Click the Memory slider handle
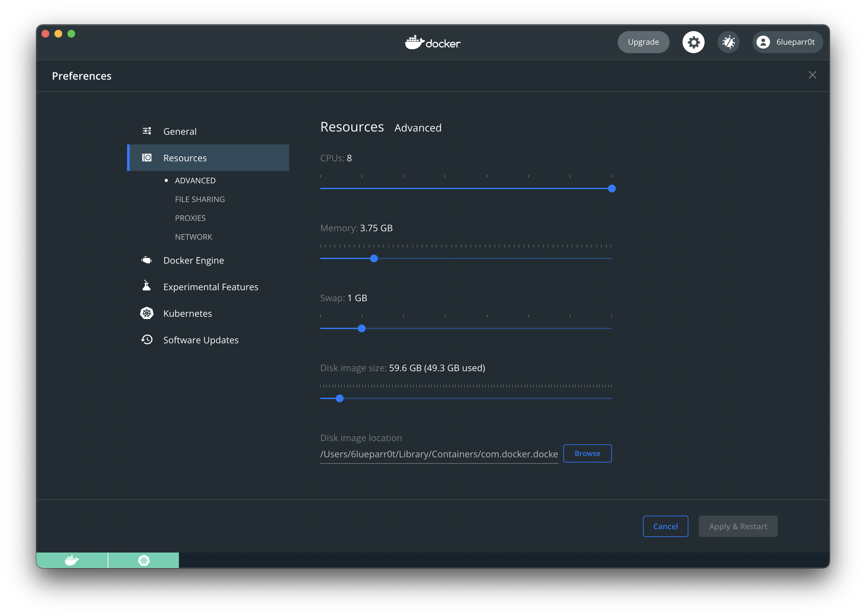Screen dimensions: 866x616 pos(374,259)
